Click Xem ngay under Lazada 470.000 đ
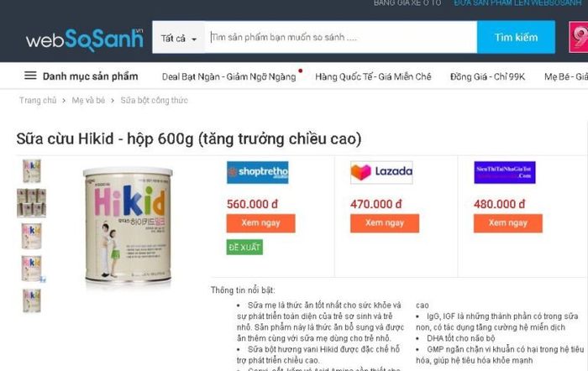Screen dimensions: 588x371 point(385,223)
